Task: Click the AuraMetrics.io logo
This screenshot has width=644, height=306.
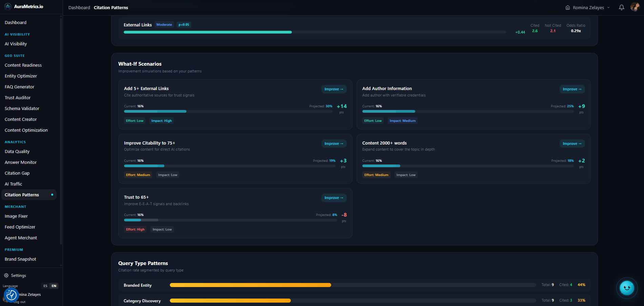Action: point(24,6)
